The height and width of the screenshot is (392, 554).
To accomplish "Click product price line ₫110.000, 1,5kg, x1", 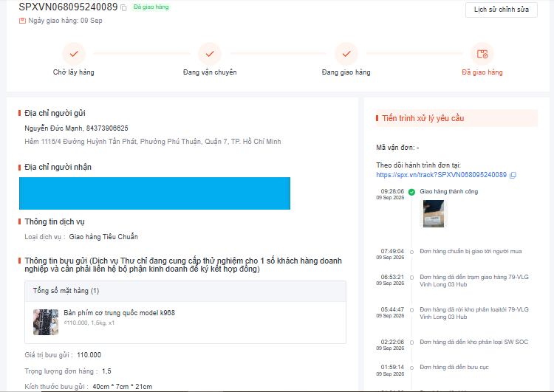I will (89, 323).
